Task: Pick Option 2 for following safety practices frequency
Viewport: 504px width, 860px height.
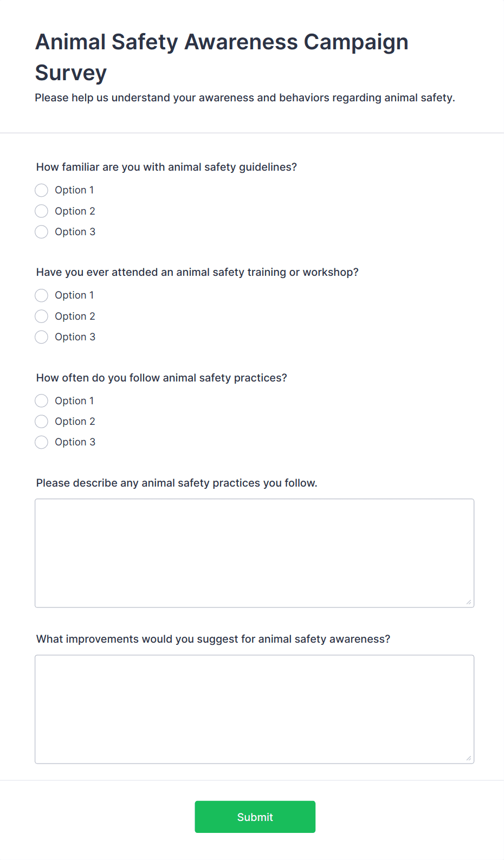Action: click(41, 421)
